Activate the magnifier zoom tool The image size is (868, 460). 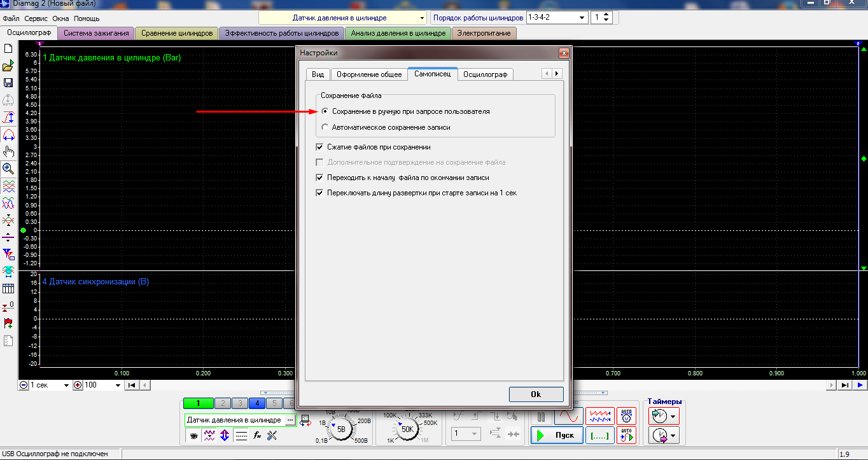(x=8, y=169)
